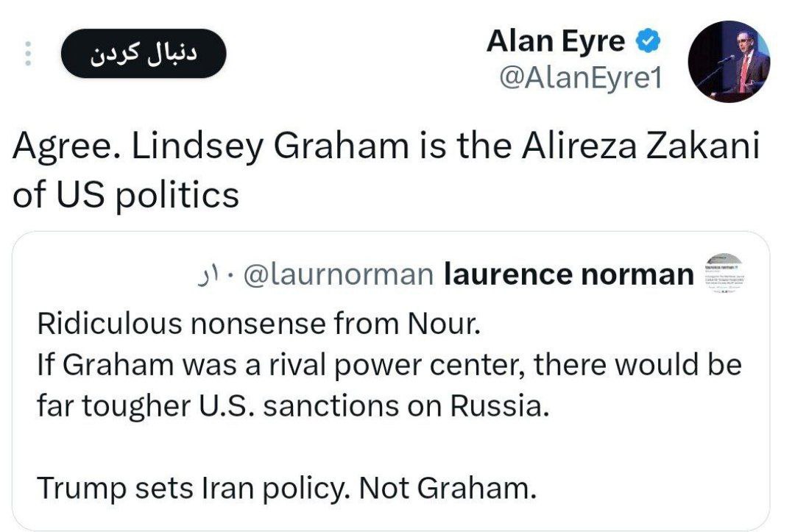Click the "far tougher U.S. sanctions on Russia." line
This screenshot has height=532, width=795.
[x=293, y=406]
